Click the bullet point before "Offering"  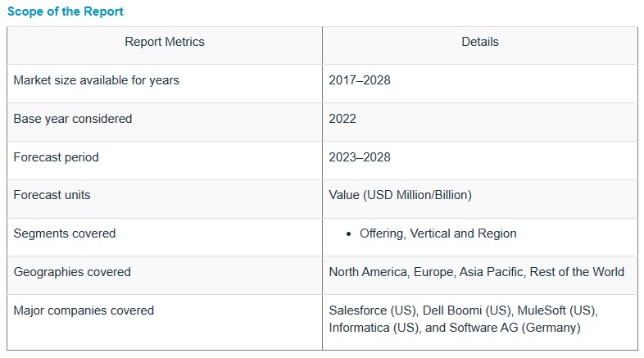pyautogui.click(x=350, y=234)
